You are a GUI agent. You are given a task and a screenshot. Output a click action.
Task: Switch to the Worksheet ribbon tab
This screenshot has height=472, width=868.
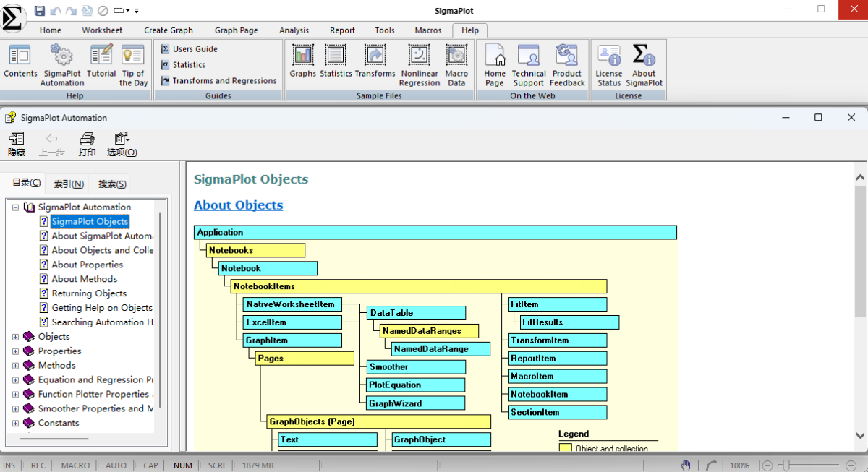point(102,30)
